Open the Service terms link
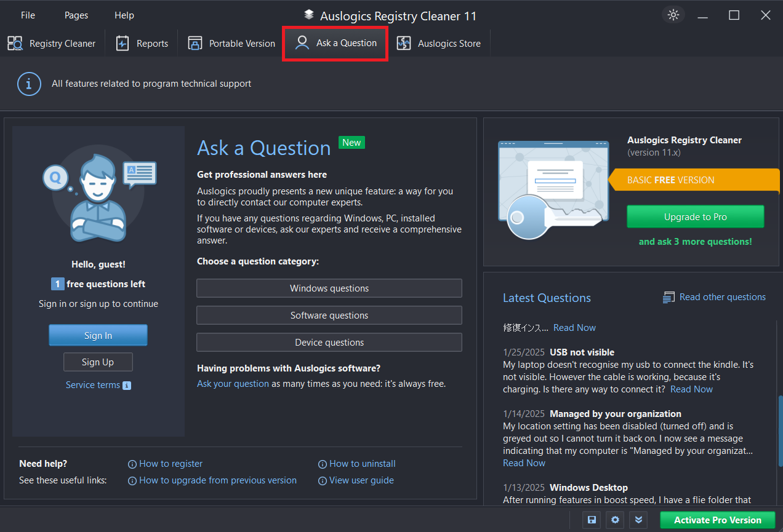This screenshot has height=532, width=783. (x=93, y=385)
